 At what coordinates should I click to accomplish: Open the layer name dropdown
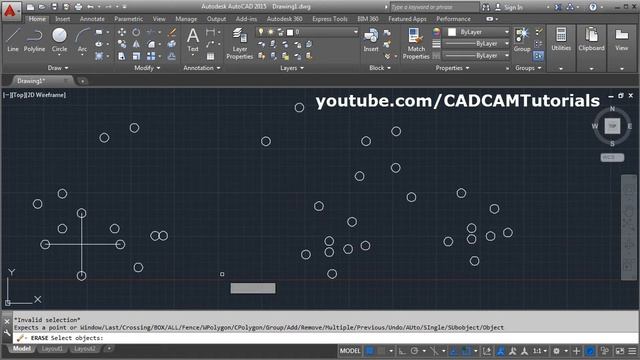click(x=356, y=32)
